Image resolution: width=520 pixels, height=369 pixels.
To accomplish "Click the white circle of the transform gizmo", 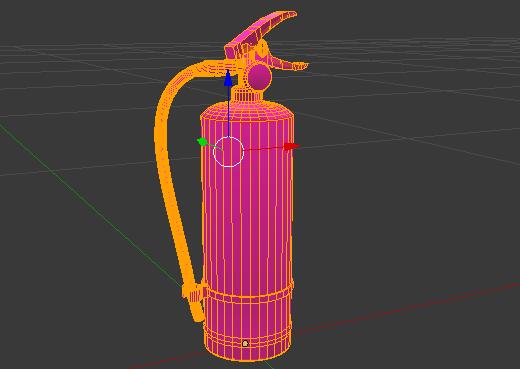I will [229, 152].
